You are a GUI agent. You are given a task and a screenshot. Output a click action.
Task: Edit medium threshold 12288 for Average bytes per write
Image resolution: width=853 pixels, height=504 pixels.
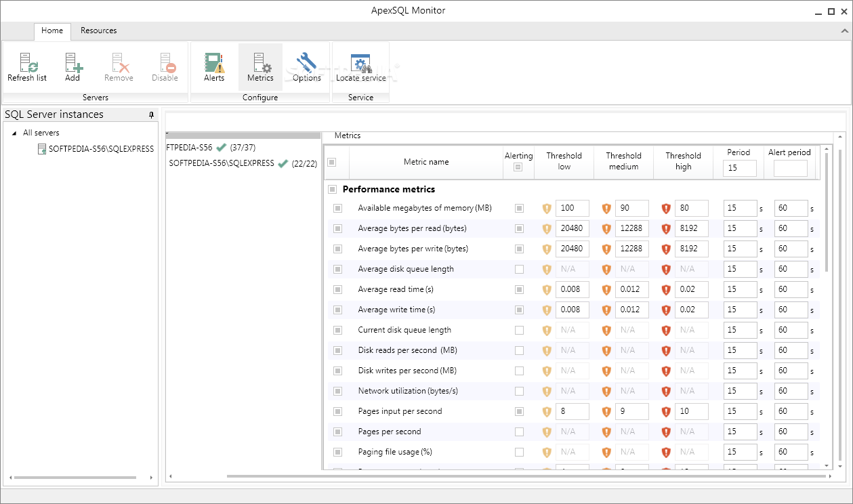tap(632, 249)
